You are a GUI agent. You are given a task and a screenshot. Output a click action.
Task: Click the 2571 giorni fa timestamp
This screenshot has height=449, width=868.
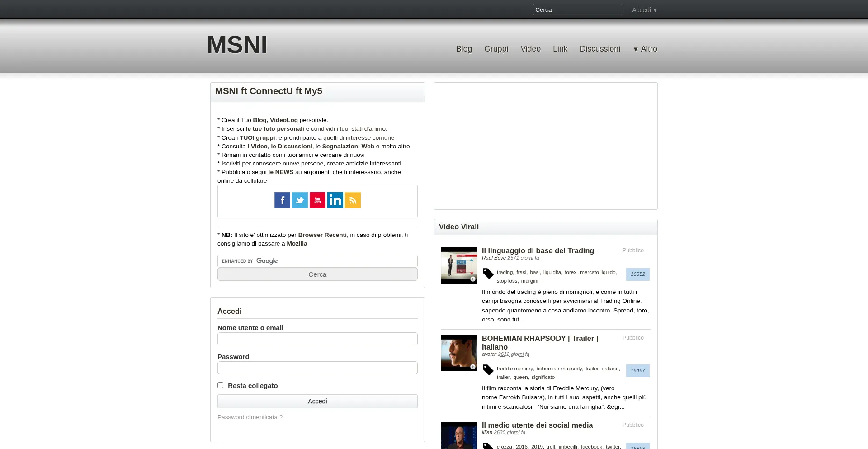point(523,258)
